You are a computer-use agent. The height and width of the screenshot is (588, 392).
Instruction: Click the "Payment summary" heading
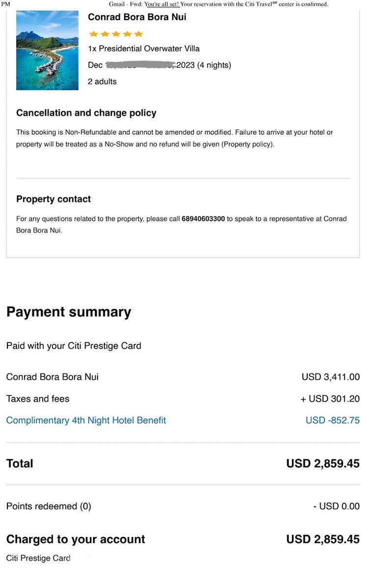point(69,312)
